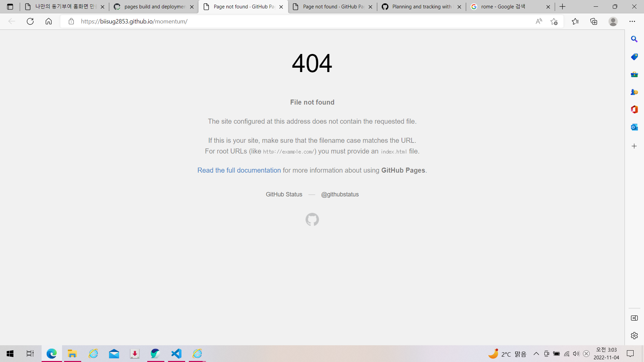Screen dimensions: 644x362
Task: Open the browser profile avatar
Action: pyautogui.click(x=613, y=21)
